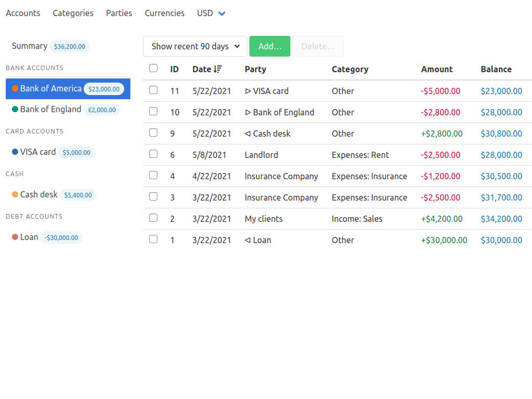
Task: Open the Summary overview link
Action: 30,46
